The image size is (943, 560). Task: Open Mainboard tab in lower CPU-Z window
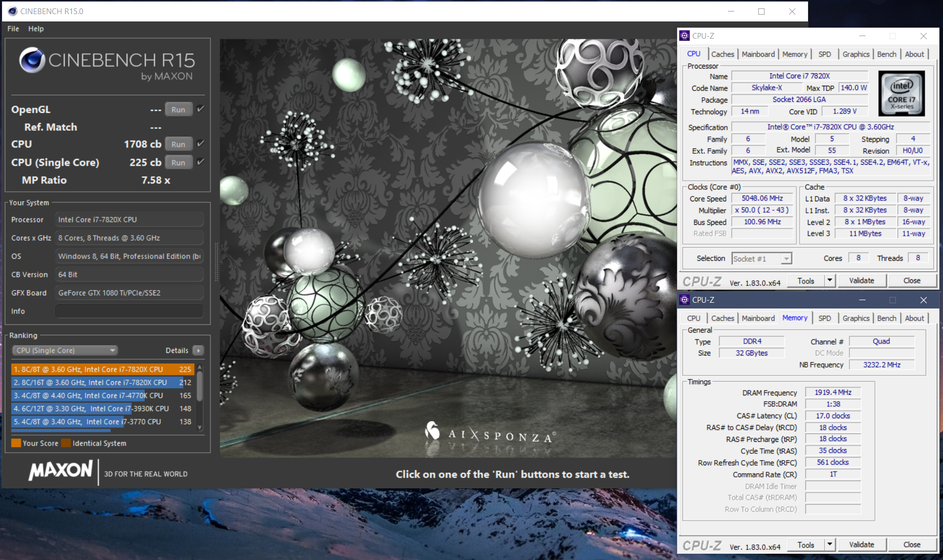(758, 318)
